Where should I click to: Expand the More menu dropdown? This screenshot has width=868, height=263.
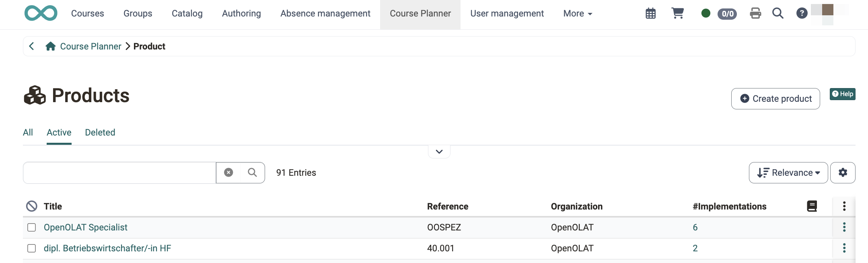[578, 14]
